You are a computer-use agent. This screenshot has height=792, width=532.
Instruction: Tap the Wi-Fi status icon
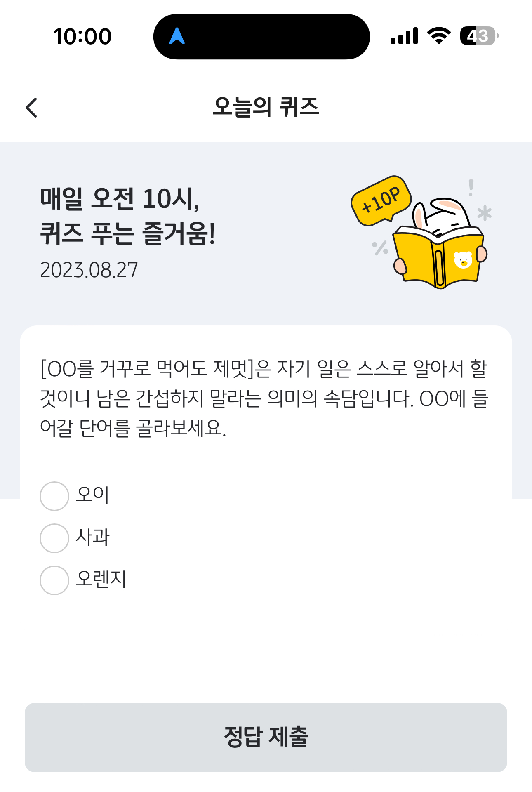pyautogui.click(x=439, y=36)
